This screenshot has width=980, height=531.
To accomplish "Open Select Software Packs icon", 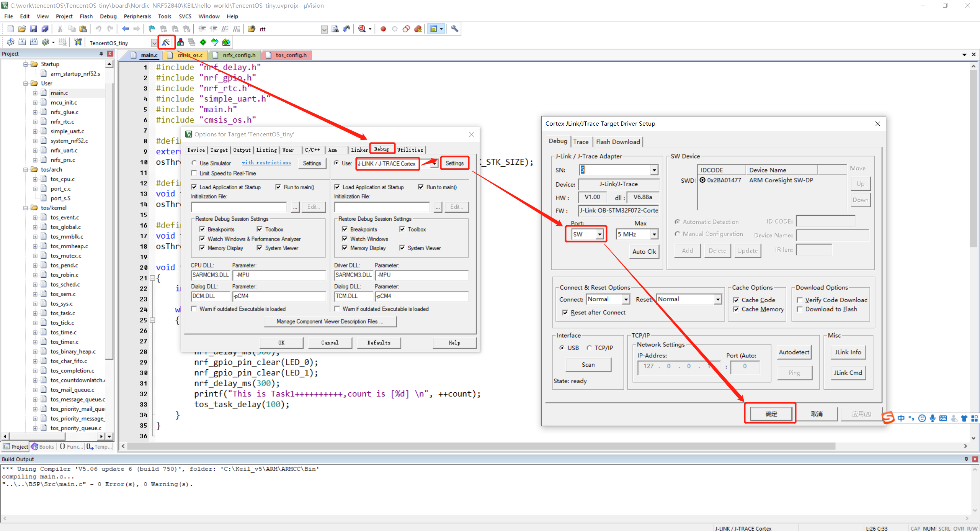I will tap(215, 42).
